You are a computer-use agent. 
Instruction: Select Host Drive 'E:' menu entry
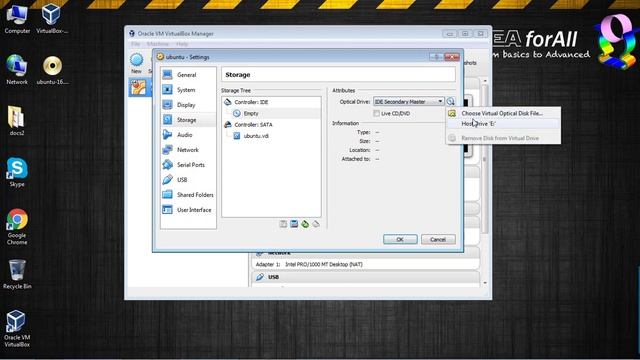pos(503,123)
